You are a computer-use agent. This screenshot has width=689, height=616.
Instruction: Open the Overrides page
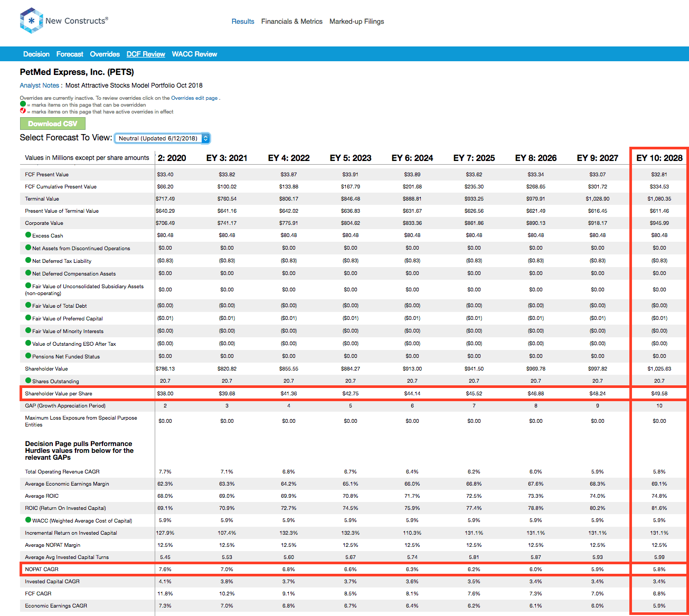pyautogui.click(x=105, y=54)
